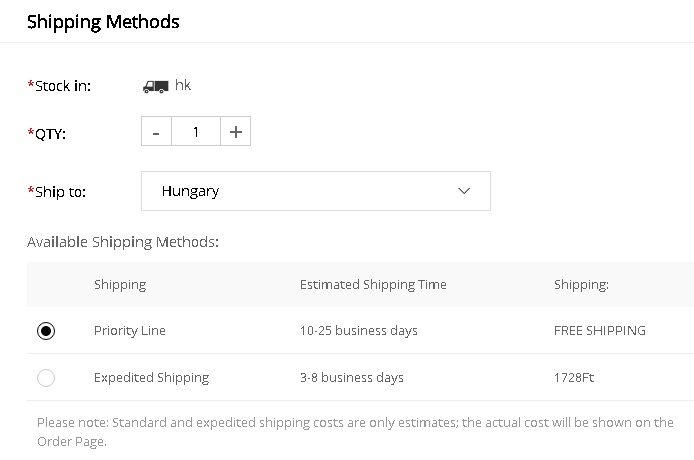
Task: Click the FREE SHIPPING cost text
Action: pyautogui.click(x=600, y=331)
